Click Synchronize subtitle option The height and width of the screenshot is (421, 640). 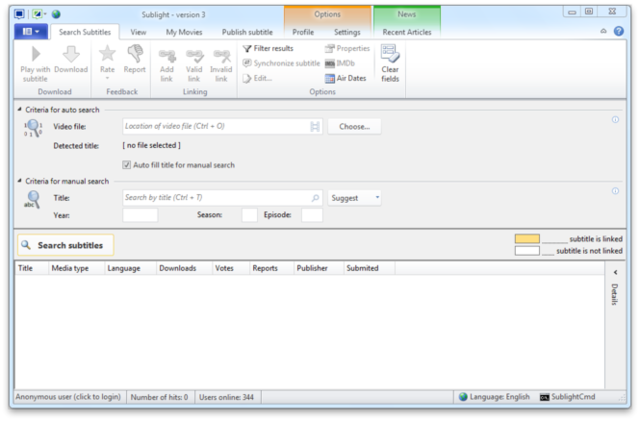point(281,63)
